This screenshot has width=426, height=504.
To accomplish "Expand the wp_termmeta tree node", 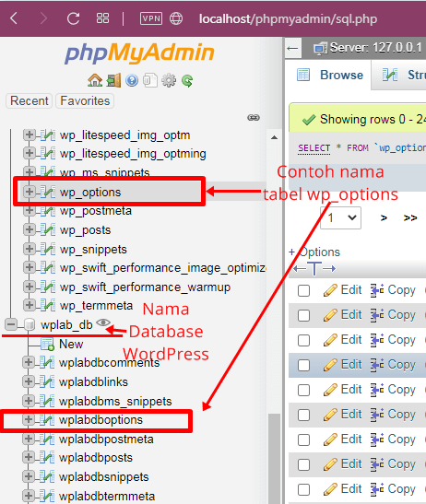I will 30,305.
